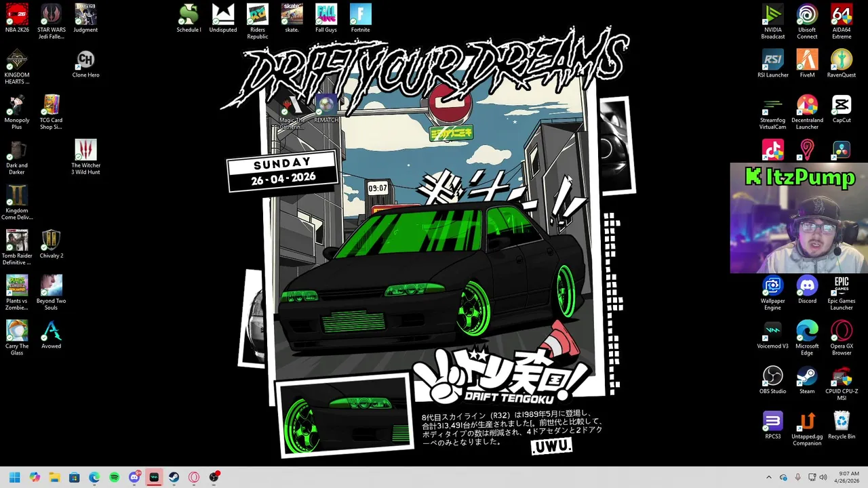Select the Recycle Bin icon

click(842, 426)
